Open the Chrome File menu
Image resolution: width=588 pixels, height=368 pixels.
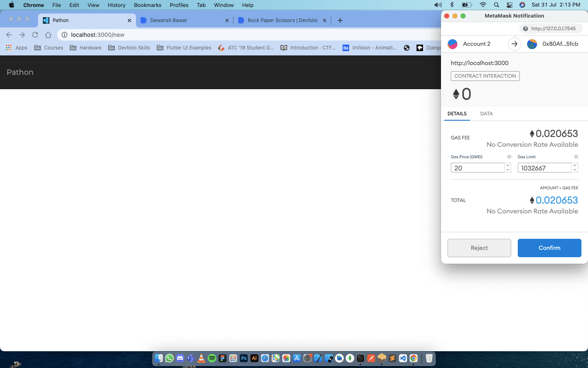tap(56, 5)
